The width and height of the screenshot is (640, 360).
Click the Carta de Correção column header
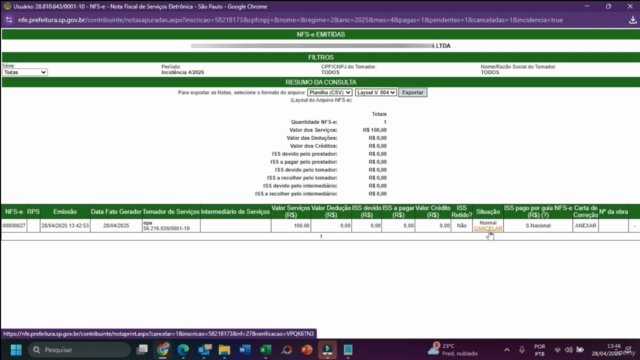(x=585, y=211)
